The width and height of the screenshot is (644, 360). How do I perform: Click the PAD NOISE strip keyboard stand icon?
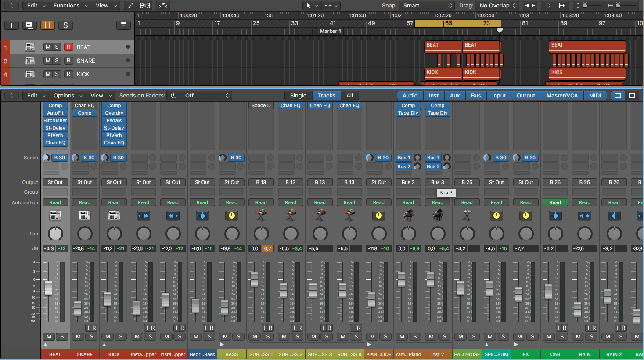[467, 216]
